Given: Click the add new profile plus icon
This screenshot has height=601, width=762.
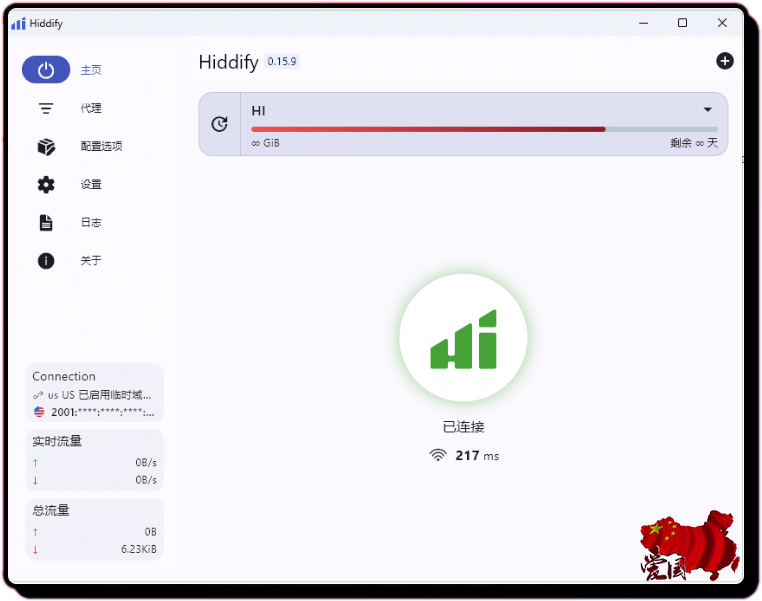Looking at the screenshot, I should click(725, 61).
